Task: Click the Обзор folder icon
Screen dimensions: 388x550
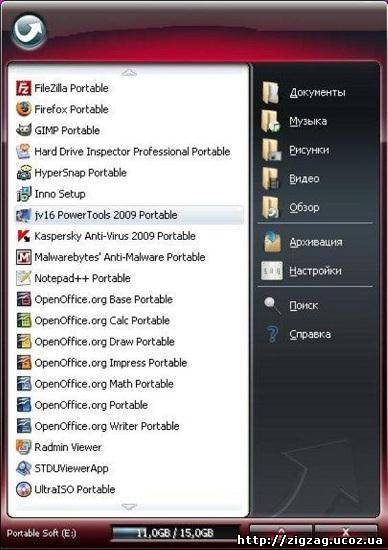Action: (x=271, y=207)
